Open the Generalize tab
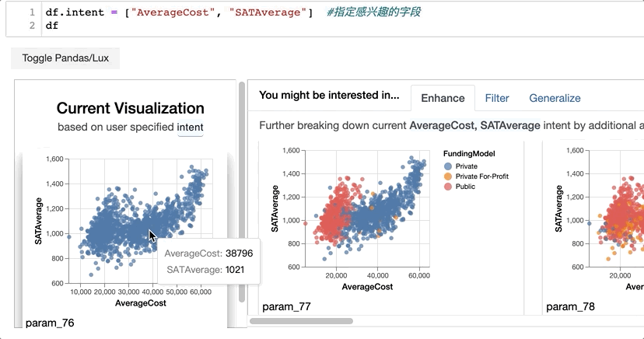Viewport: 644px width, 339px height. [x=555, y=98]
